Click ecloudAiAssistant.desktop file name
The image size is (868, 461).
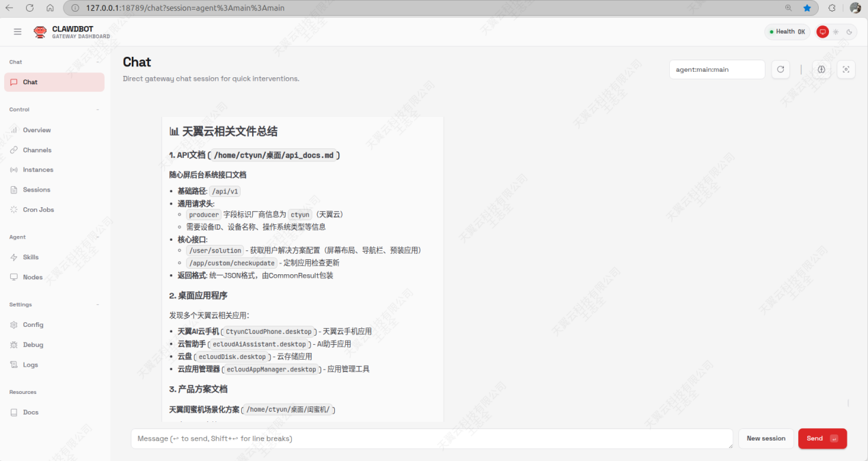click(x=259, y=344)
